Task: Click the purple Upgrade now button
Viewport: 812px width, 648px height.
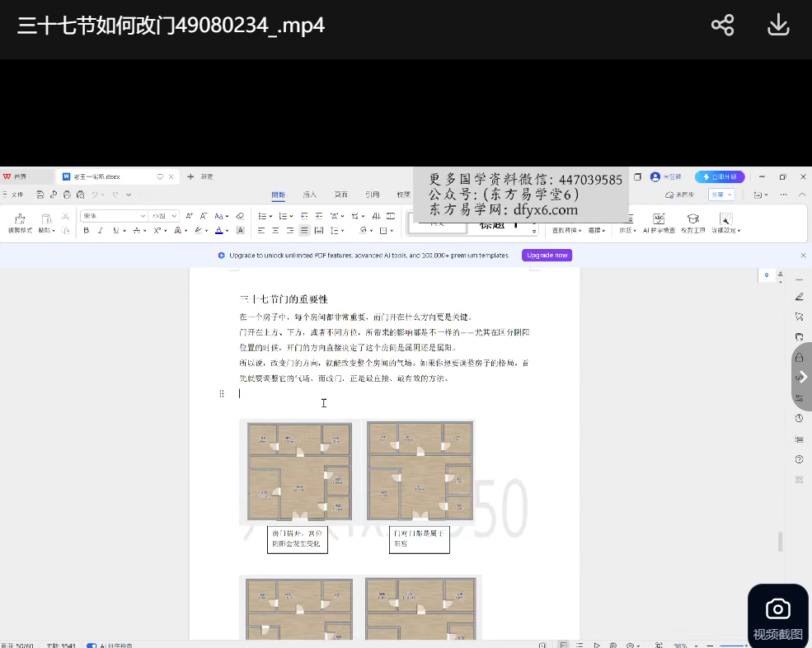Action: tap(547, 256)
